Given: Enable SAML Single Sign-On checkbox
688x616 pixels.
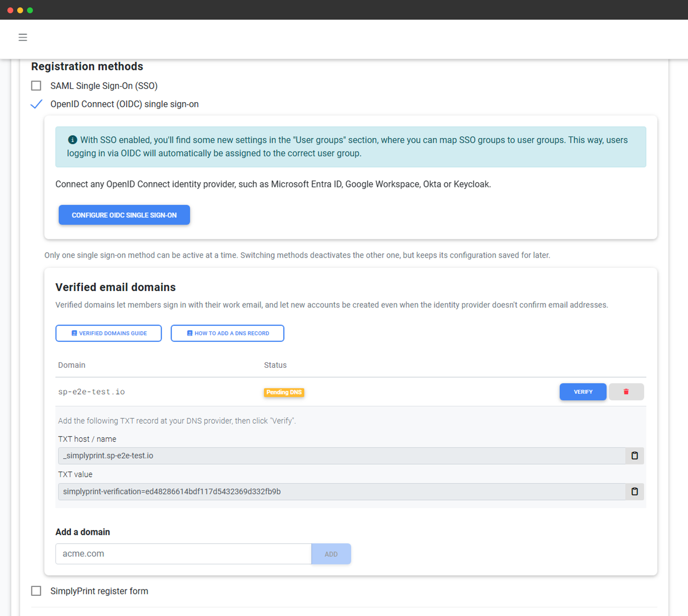Looking at the screenshot, I should (36, 86).
